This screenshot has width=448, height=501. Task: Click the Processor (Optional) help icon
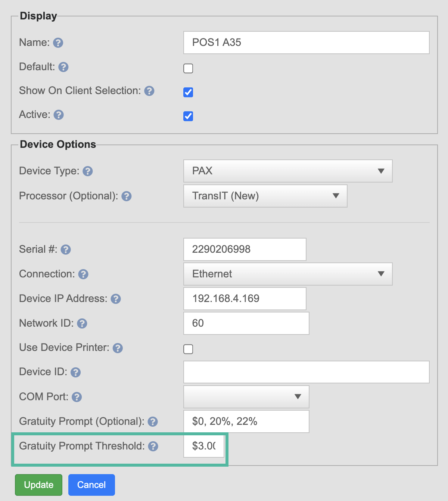click(x=127, y=196)
